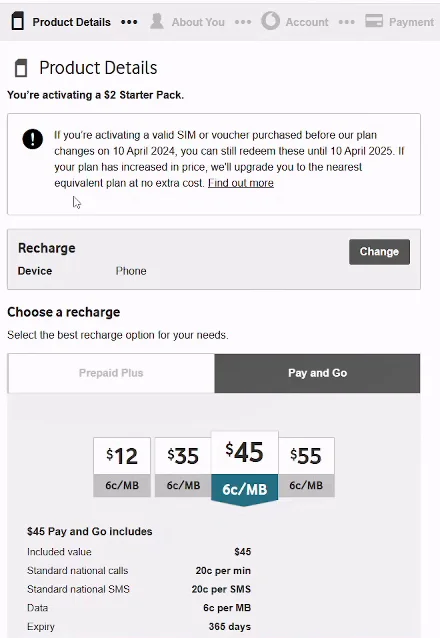Open the Pay and Go tab
The width and height of the screenshot is (440, 638).
(317, 373)
